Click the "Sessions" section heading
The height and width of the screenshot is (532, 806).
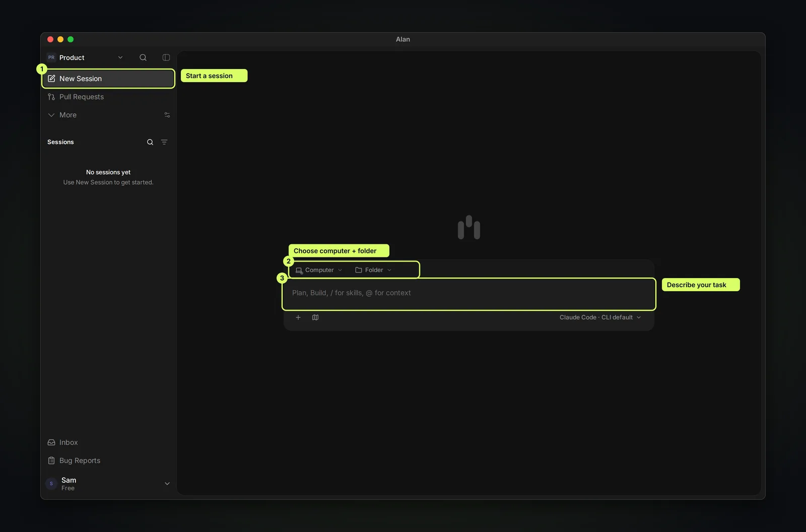tap(60, 142)
